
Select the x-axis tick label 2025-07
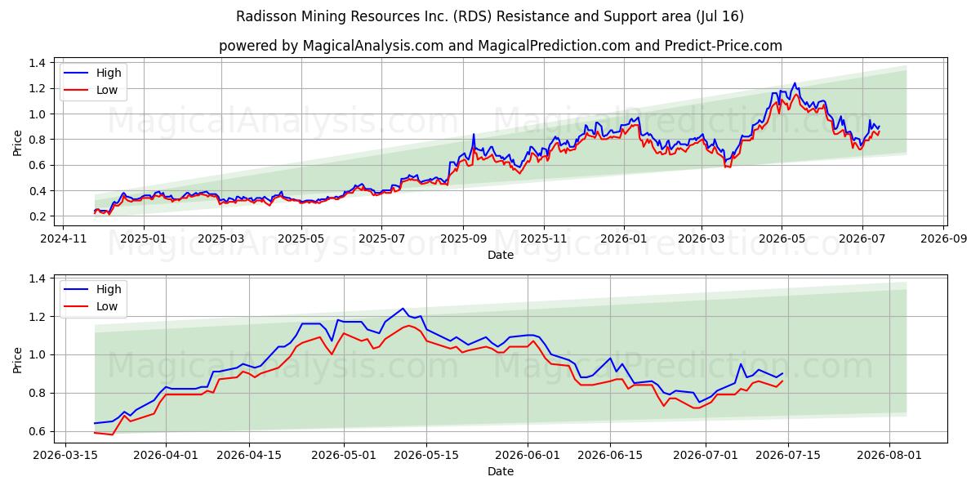point(381,238)
